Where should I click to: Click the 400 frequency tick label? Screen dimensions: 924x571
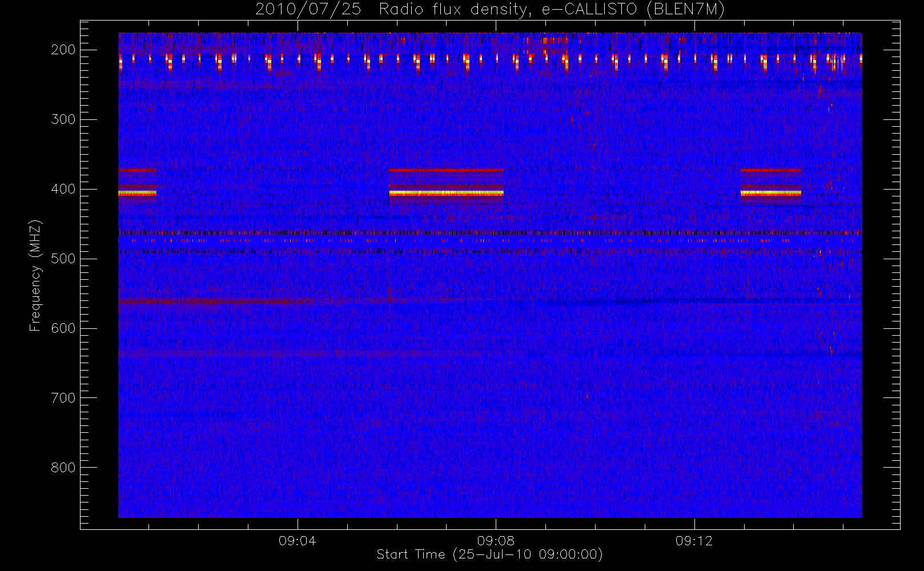pos(63,189)
